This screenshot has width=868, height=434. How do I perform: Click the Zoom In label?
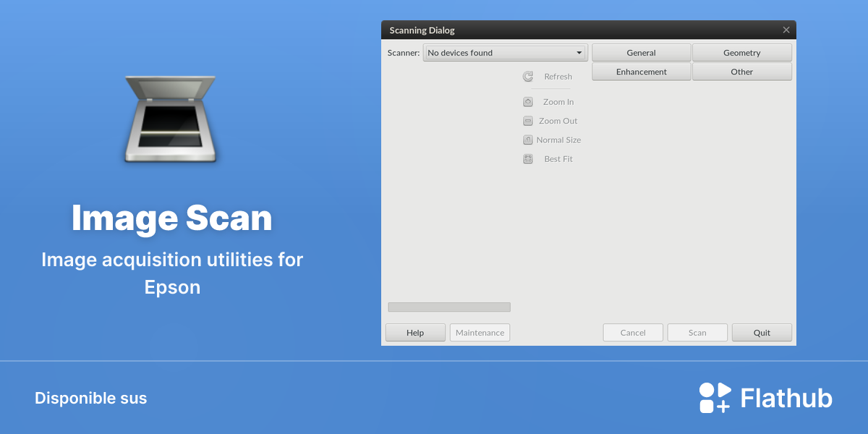coord(558,102)
